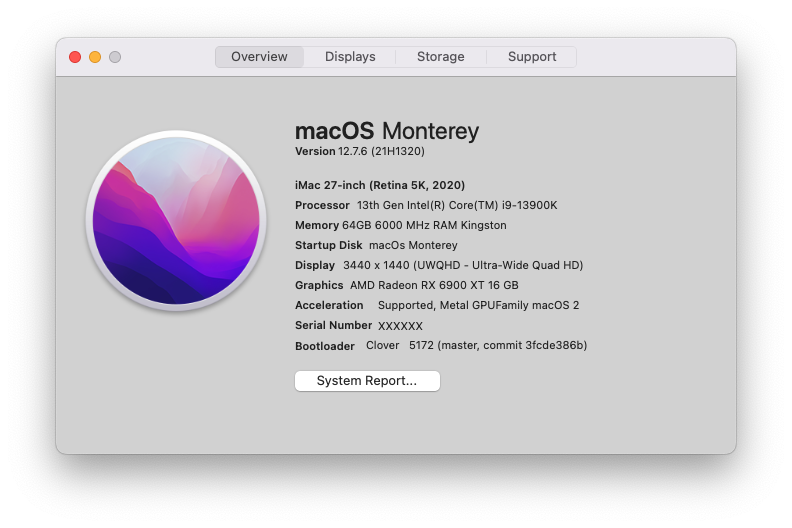The image size is (792, 528).
Task: Click the processor value i9-13900K
Action: [x=457, y=205]
